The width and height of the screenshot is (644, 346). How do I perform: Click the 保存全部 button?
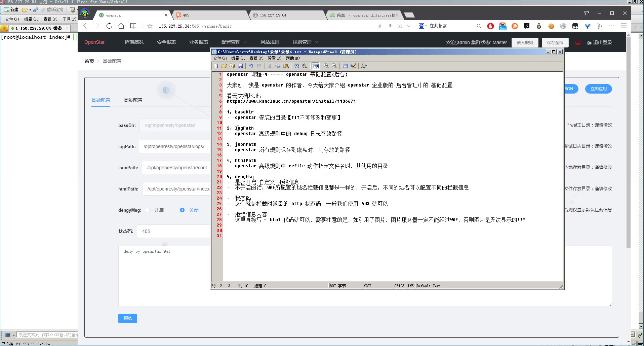click(x=555, y=42)
